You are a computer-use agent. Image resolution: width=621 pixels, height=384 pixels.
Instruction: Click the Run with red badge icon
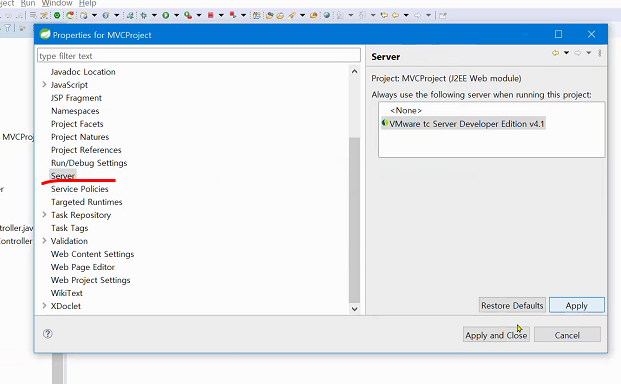(x=188, y=15)
